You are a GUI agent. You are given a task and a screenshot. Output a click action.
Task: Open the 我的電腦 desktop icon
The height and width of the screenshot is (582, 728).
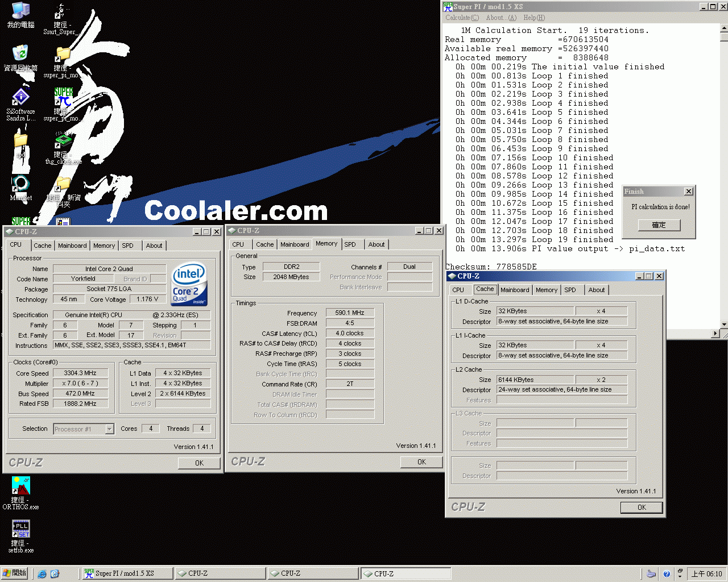[x=20, y=15]
